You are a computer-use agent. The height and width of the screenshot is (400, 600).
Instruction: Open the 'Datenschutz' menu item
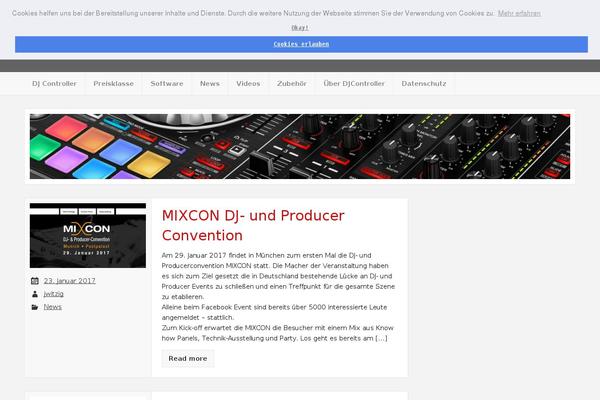424,83
